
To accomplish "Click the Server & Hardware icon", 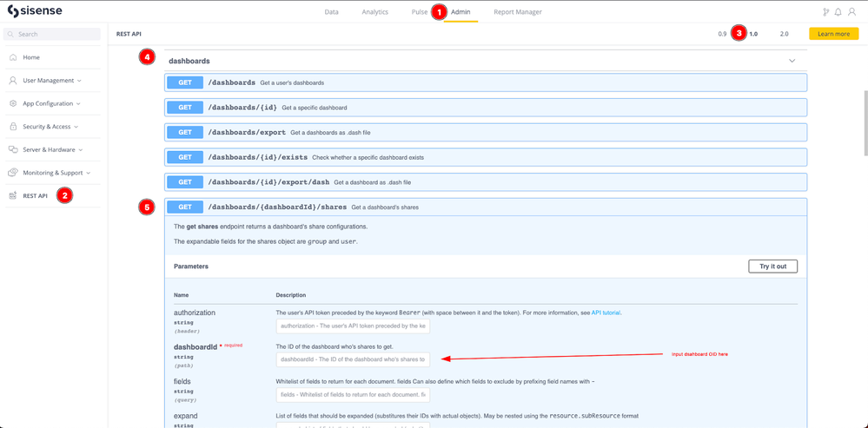I will 13,149.
